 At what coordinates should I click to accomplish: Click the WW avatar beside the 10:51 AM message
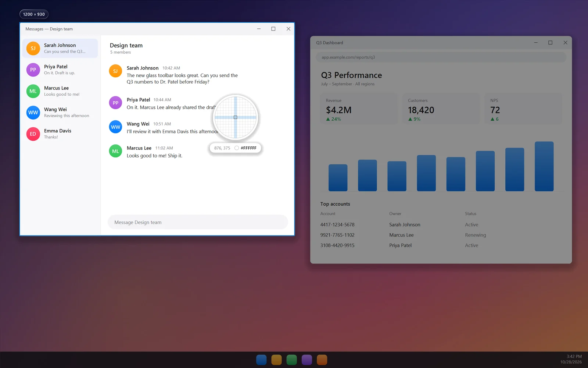point(115,127)
